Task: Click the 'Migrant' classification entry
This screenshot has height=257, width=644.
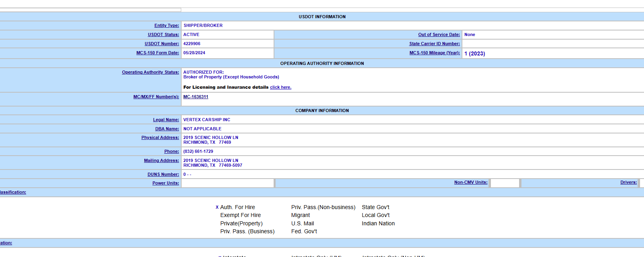Action: (301, 215)
